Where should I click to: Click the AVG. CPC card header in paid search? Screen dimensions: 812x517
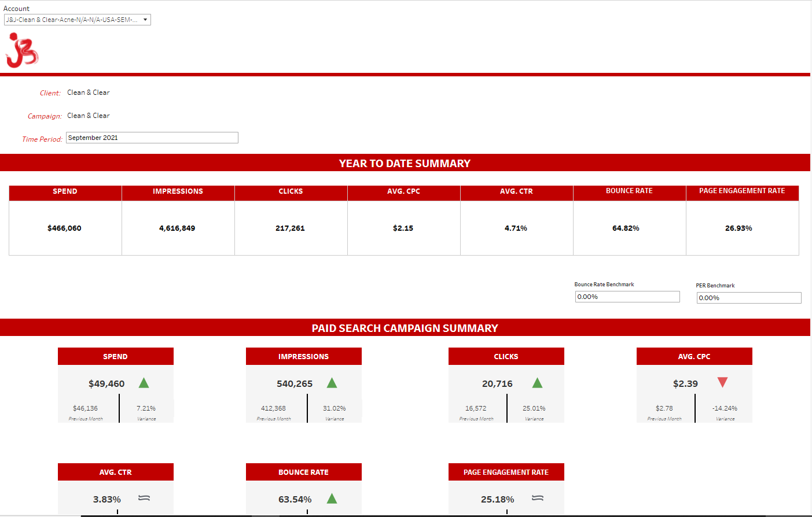point(695,356)
